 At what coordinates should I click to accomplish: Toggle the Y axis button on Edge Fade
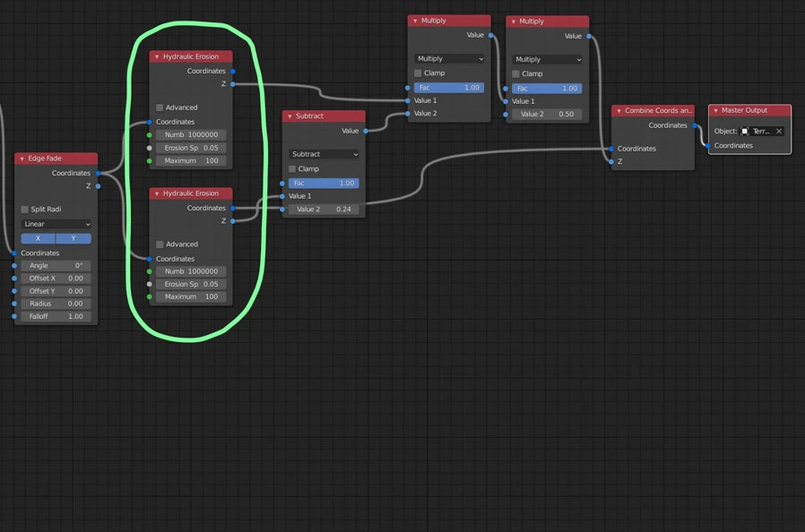(73, 238)
